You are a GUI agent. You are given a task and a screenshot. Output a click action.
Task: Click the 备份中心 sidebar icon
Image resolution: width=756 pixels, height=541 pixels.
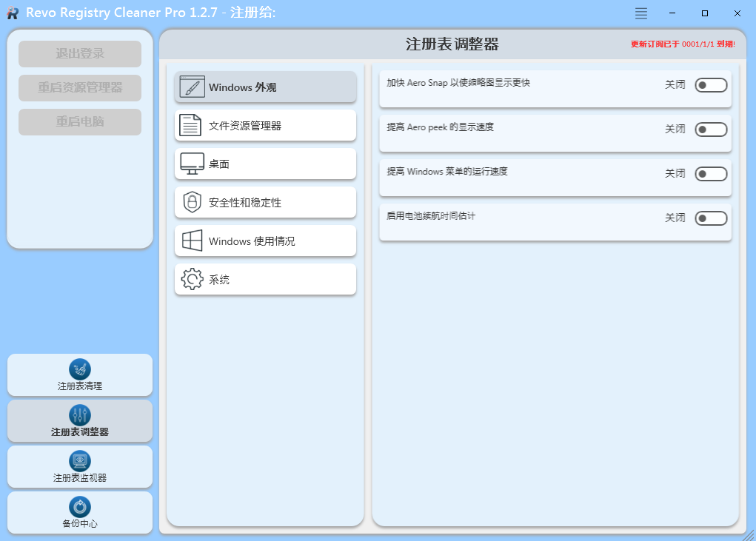point(79,507)
